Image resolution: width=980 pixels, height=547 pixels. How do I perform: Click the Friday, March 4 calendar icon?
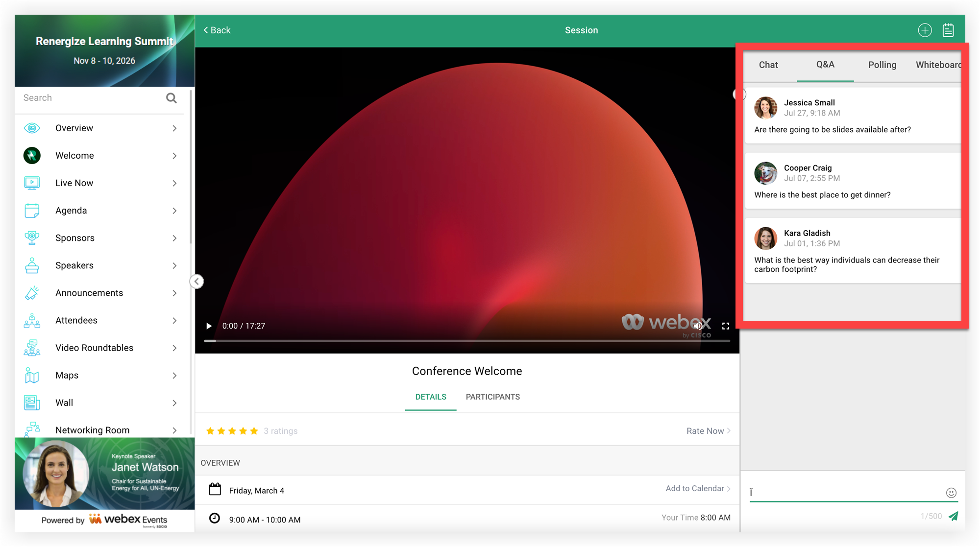click(x=215, y=489)
